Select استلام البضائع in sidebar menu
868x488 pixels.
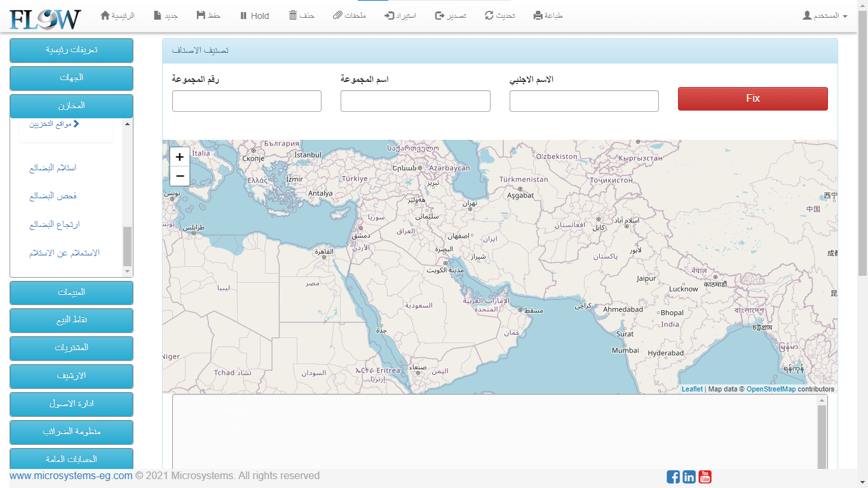tap(53, 168)
